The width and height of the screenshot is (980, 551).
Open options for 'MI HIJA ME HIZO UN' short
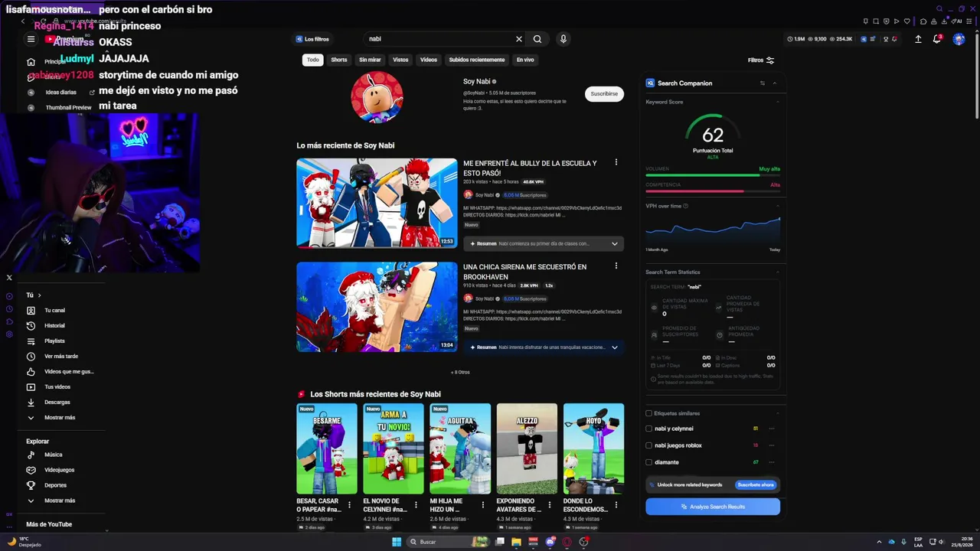[483, 505]
